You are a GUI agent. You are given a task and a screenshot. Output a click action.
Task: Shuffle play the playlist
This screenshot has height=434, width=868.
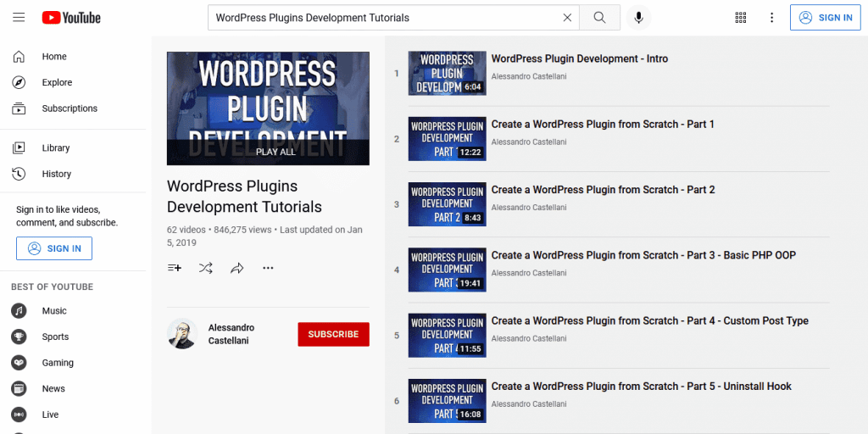coord(205,269)
